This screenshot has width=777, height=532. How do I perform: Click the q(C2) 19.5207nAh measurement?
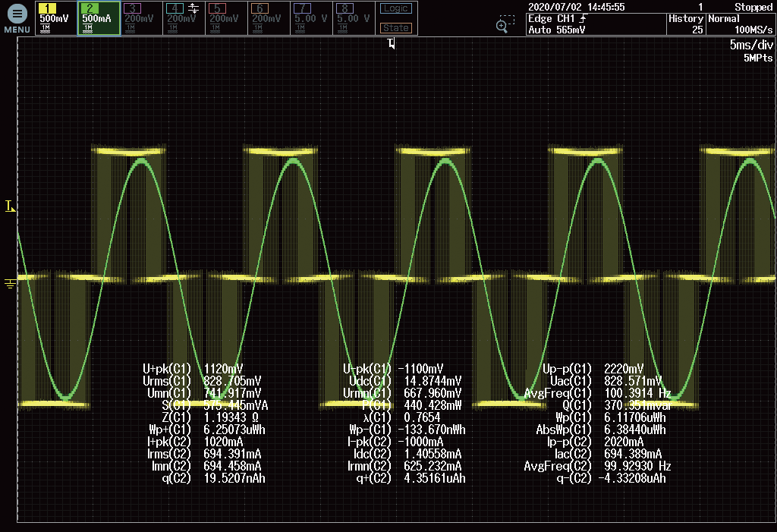(x=213, y=478)
